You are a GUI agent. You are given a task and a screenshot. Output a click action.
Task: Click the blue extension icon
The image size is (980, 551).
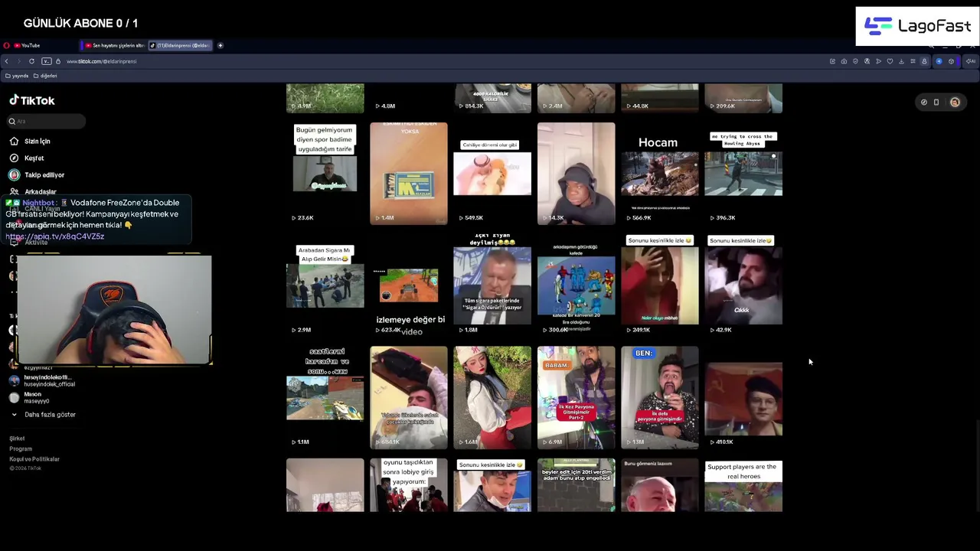pos(939,61)
